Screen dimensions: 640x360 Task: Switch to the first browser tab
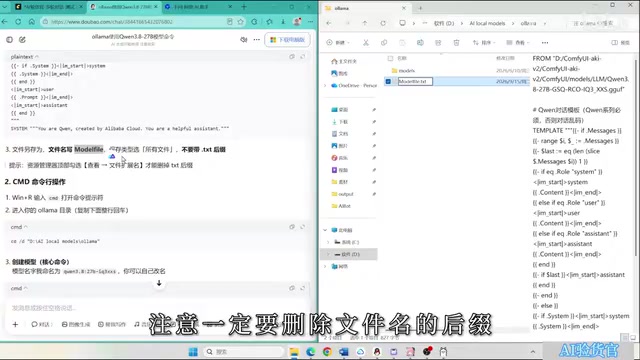point(48,7)
